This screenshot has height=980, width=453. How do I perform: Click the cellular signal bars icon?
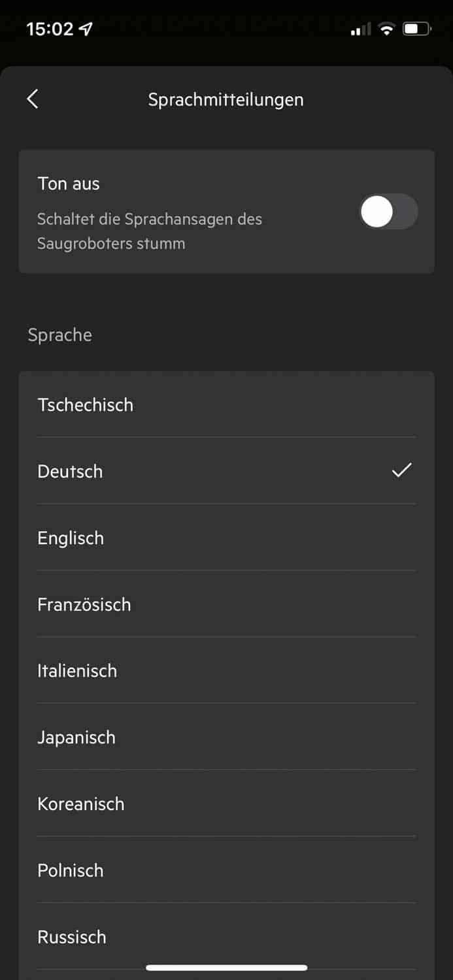coord(360,29)
